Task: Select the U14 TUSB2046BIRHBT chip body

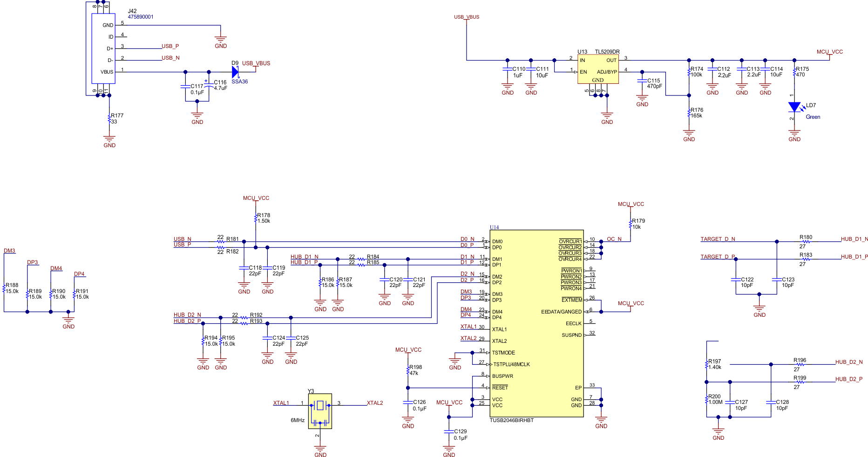Action: [x=536, y=323]
